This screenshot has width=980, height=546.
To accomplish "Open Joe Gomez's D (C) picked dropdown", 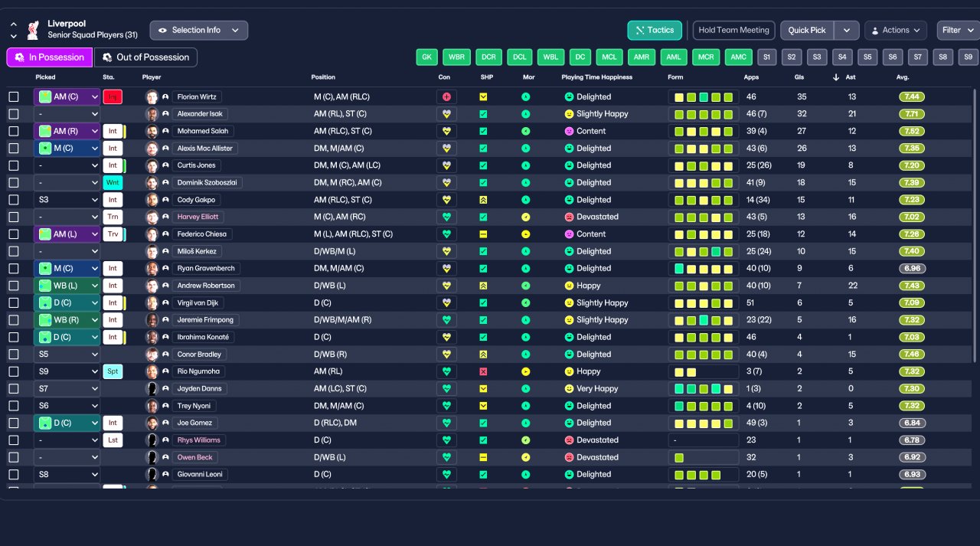I will (67, 423).
